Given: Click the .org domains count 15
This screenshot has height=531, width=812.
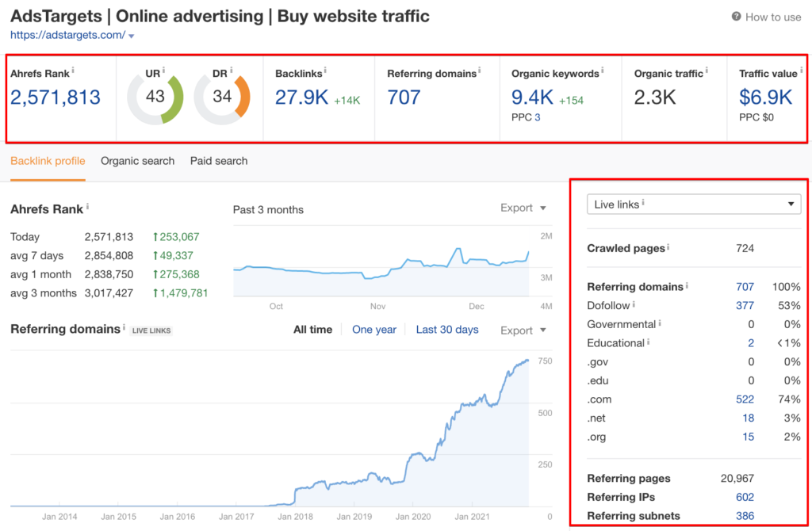Looking at the screenshot, I should pos(748,437).
